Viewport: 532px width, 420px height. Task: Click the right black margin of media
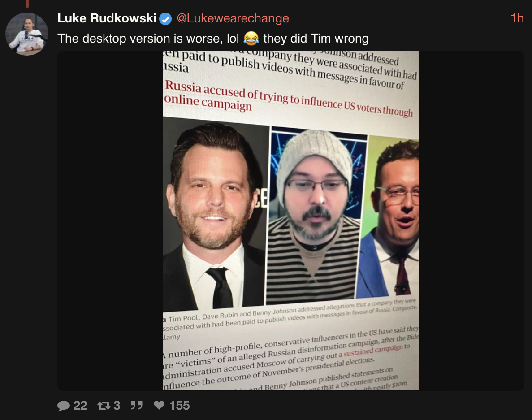(471, 221)
